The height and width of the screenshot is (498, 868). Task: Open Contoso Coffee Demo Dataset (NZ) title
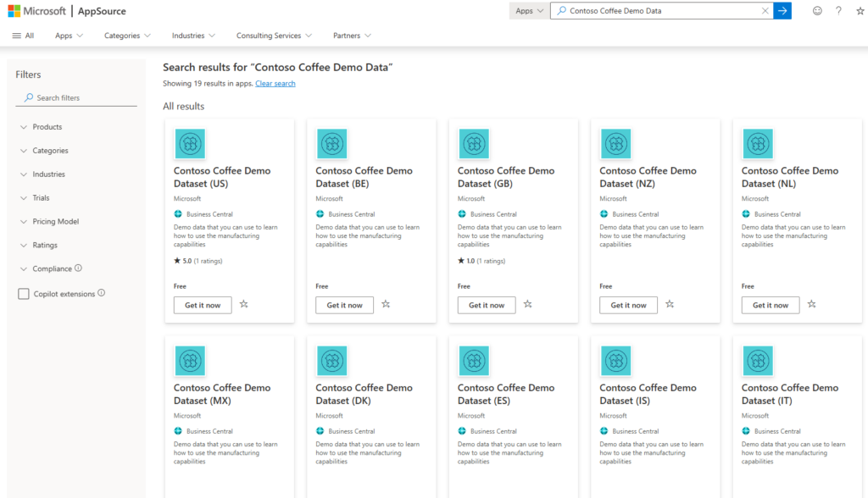[648, 177]
